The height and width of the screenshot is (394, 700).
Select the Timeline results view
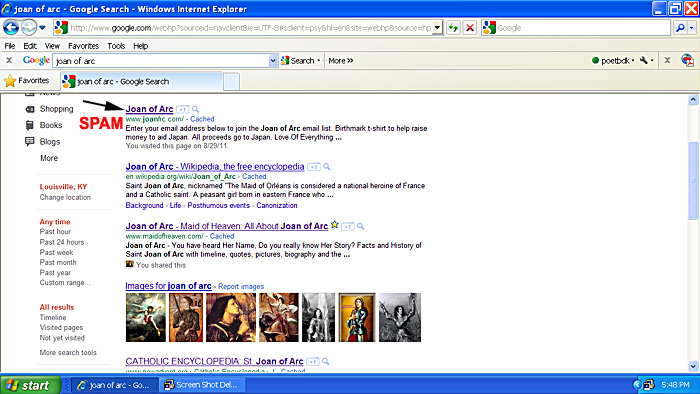[53, 317]
